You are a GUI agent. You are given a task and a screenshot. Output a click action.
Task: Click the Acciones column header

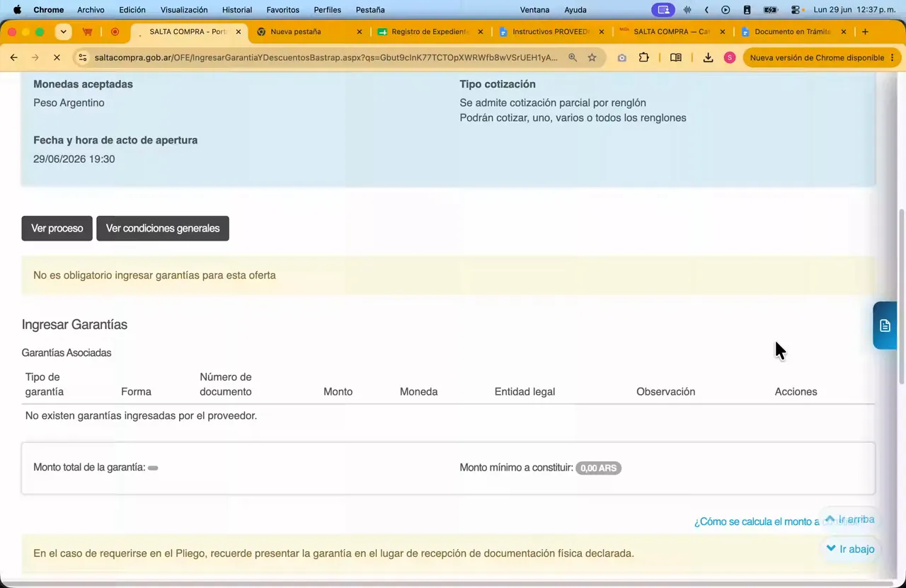coord(796,392)
